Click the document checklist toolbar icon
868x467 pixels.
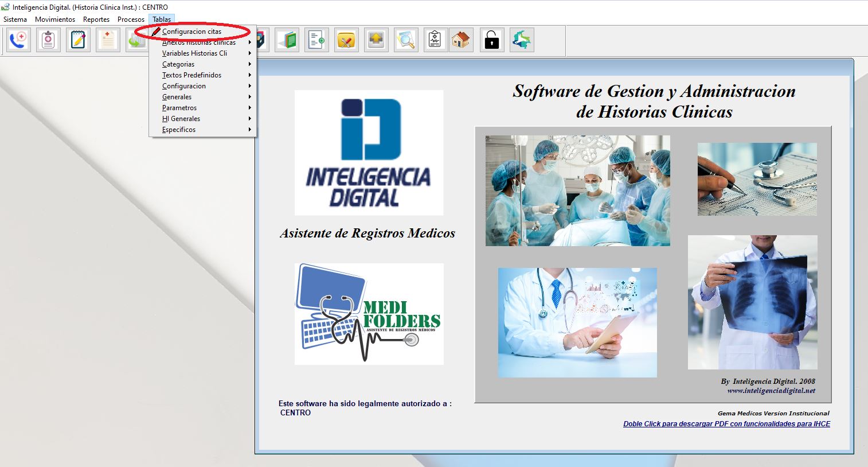[316, 40]
